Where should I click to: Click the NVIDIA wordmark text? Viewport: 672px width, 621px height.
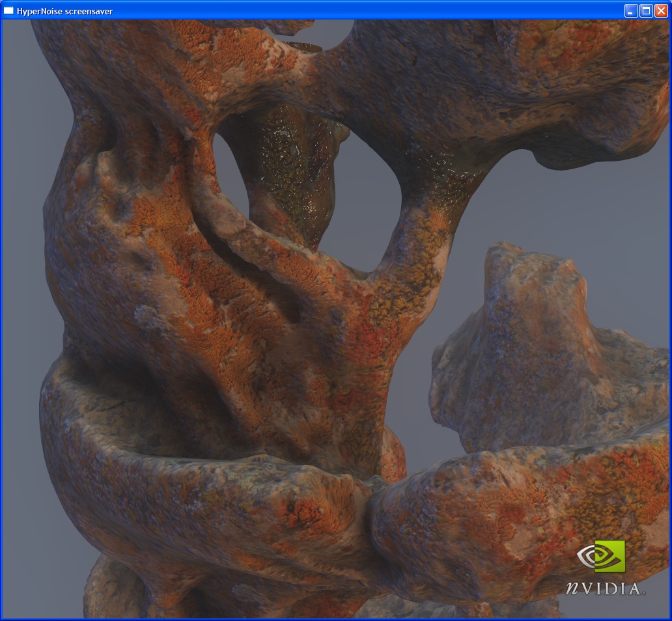click(605, 588)
